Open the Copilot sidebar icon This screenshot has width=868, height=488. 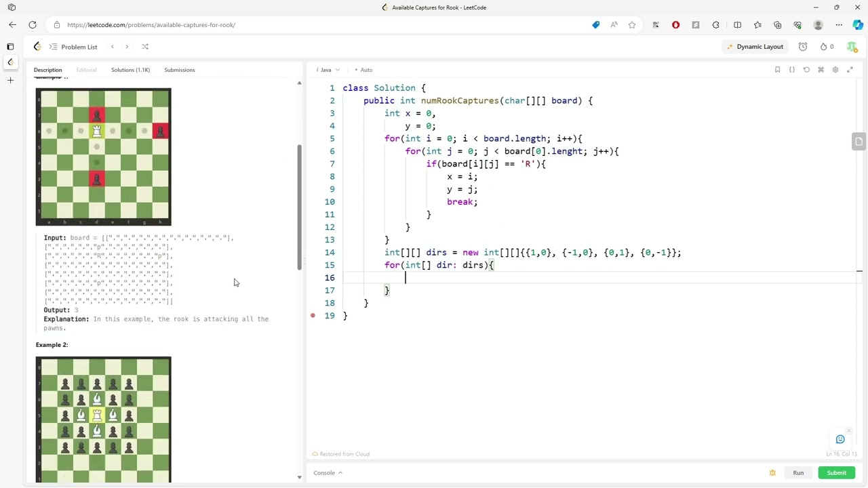click(x=859, y=25)
